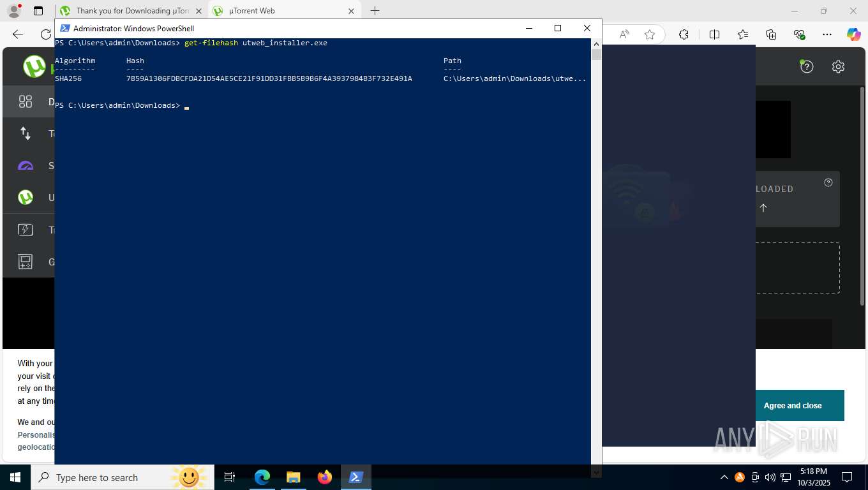868x490 pixels.
Task: Click the Read aloud icon in address bar
Action: 625,34
